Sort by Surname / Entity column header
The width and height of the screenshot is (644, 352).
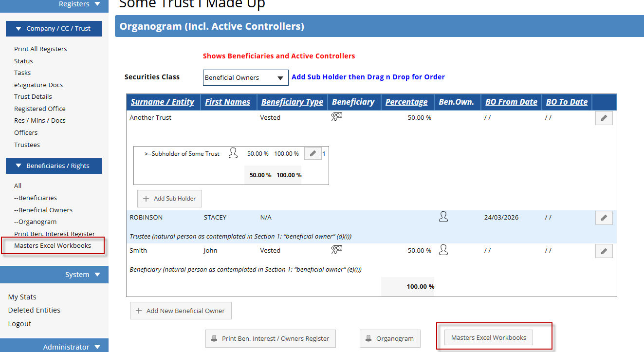(x=163, y=102)
